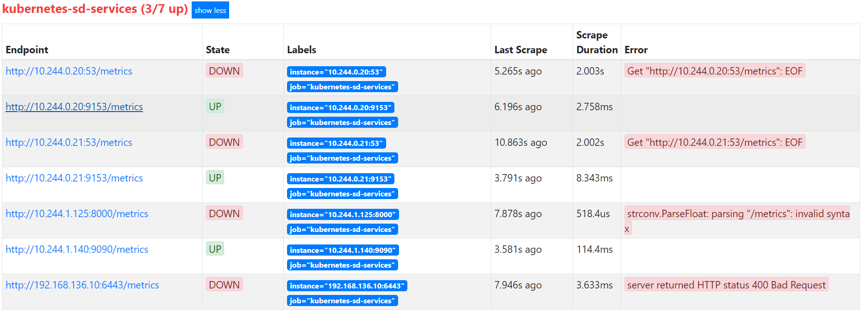868x313 pixels.
Task: Open the 10.244.0.20:9153 metrics endpoint link
Action: (x=74, y=107)
